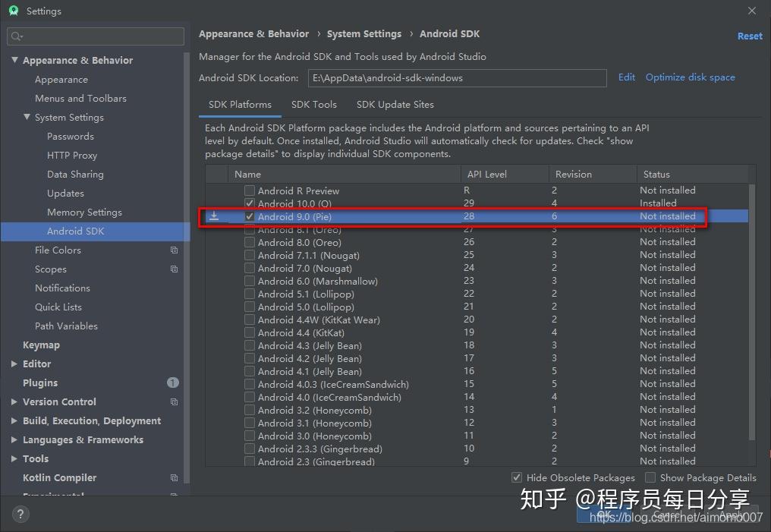Uncheck the Android 10.0 (Q) checkbox
This screenshot has width=771, height=532.
click(x=250, y=203)
